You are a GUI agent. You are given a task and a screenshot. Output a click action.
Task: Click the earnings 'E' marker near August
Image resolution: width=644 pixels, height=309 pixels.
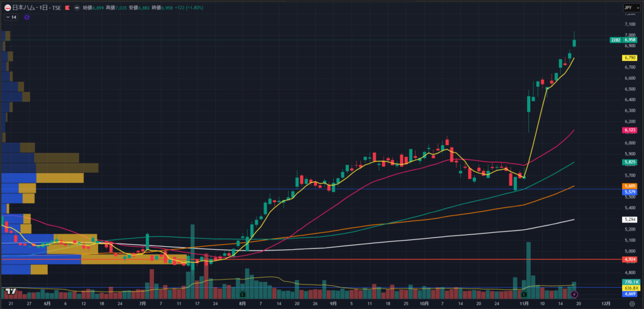pyautogui.click(x=242, y=293)
